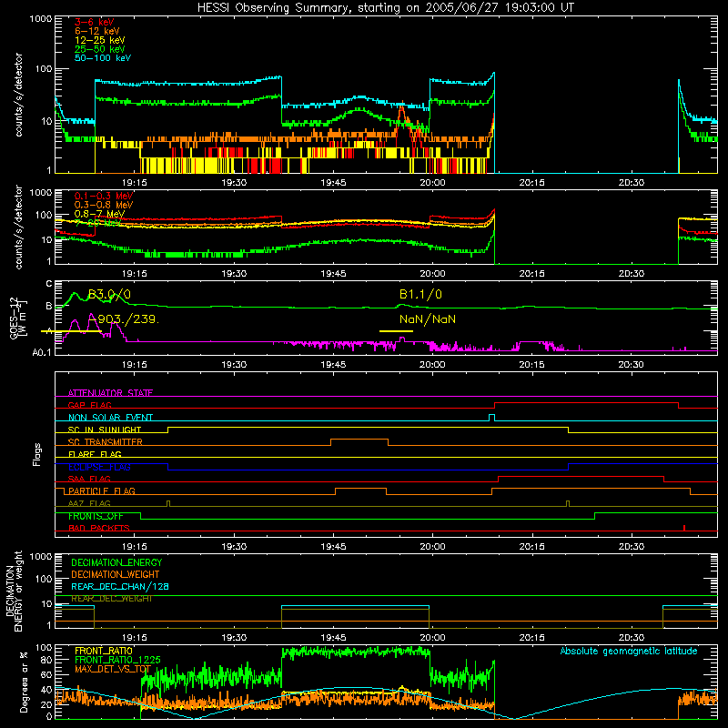
Task: Select the 'SAA_FLAG' flag label
Action: click(x=89, y=479)
